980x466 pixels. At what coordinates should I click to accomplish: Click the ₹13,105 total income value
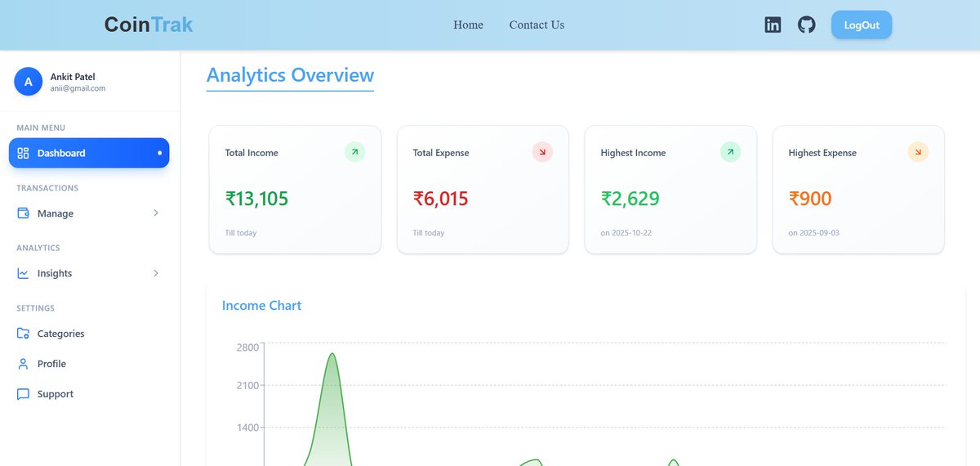256,199
